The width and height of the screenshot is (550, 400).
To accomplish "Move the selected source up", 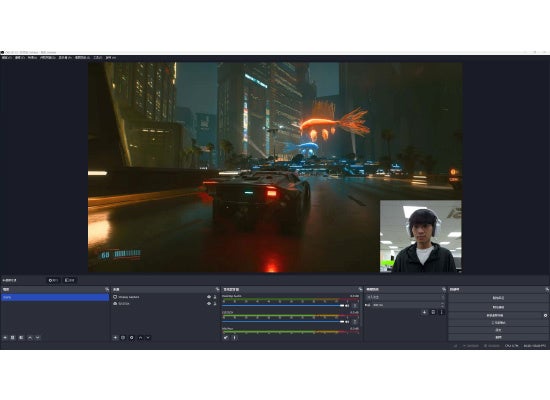I will (140, 338).
